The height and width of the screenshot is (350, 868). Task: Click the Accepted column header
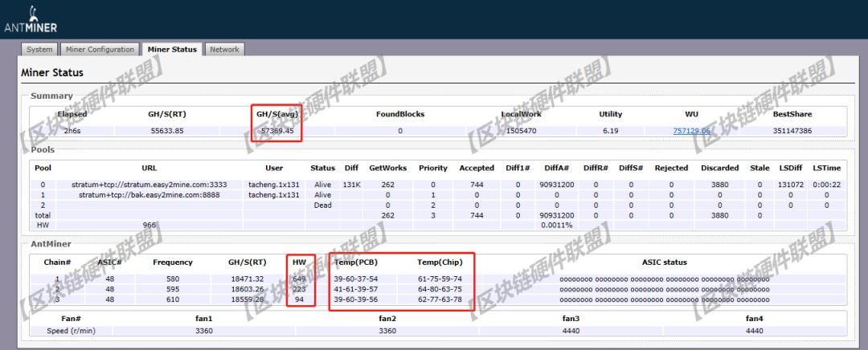click(x=477, y=168)
